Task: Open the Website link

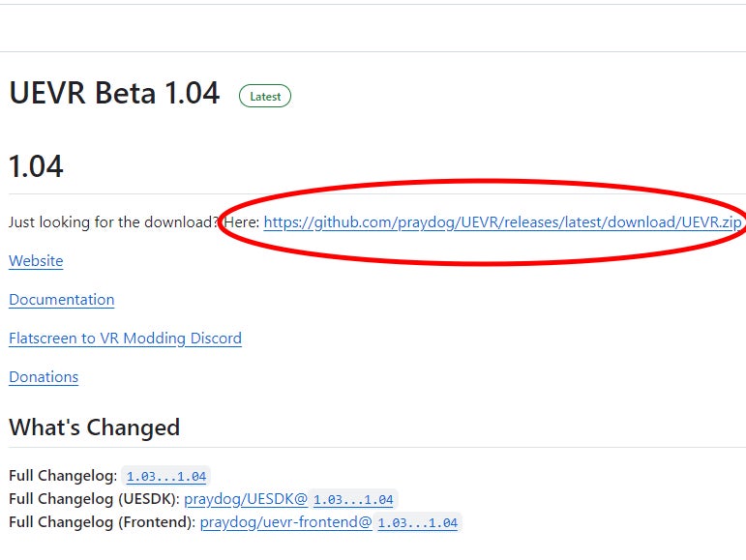Action: (x=36, y=261)
